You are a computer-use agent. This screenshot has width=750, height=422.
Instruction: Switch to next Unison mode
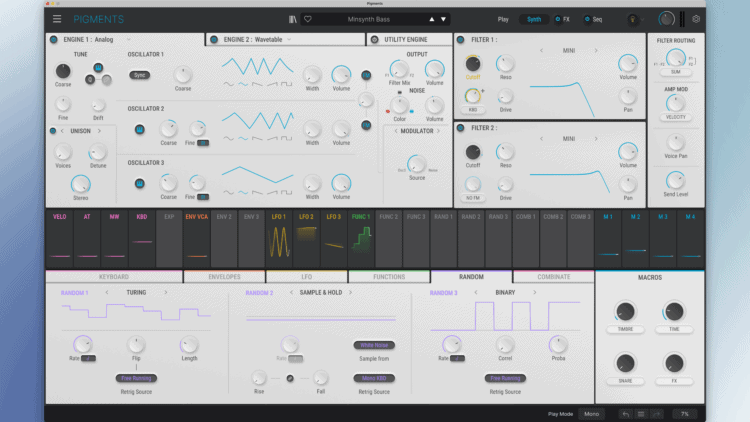point(99,131)
